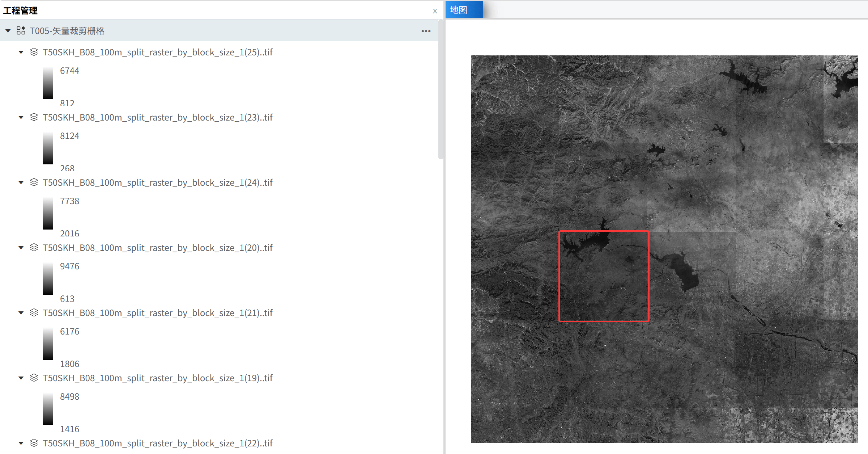Select layer T50SKH_B08 split_raster (24) tif name
This screenshot has height=454, width=868.
(x=157, y=182)
